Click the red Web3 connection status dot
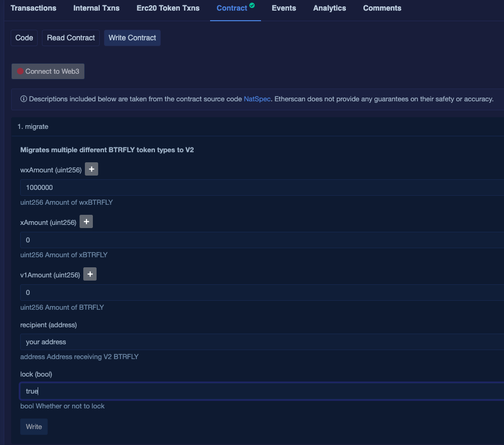Viewport: 504px width, 445px height. coord(20,71)
